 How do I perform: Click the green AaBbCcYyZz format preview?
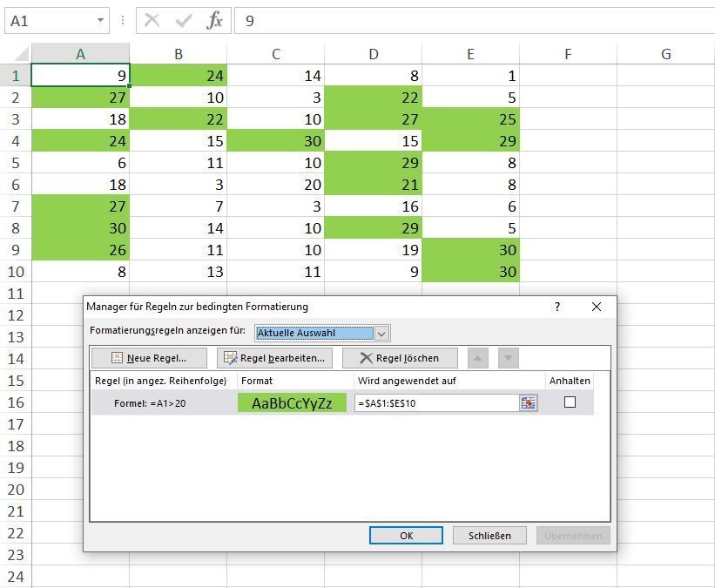[292, 403]
